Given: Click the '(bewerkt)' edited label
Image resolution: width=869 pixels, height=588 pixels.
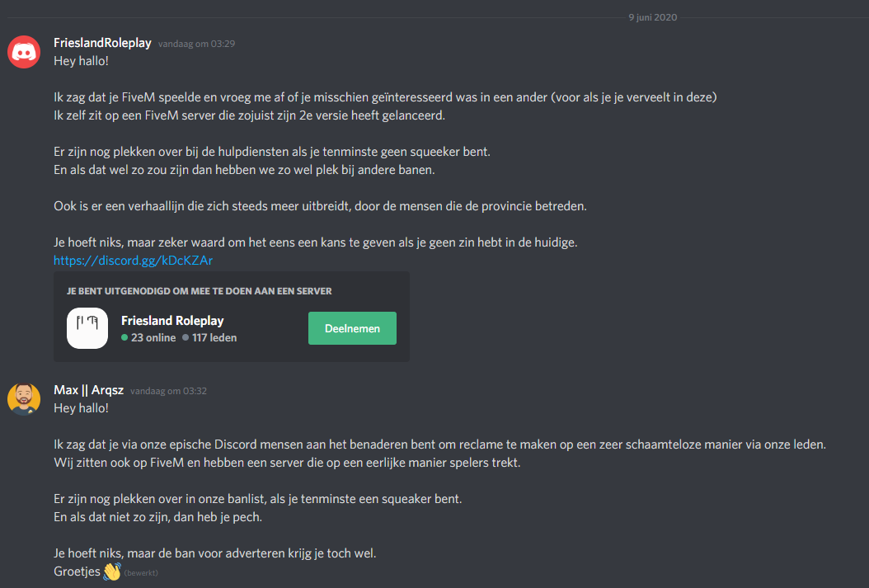Looking at the screenshot, I should [x=141, y=572].
